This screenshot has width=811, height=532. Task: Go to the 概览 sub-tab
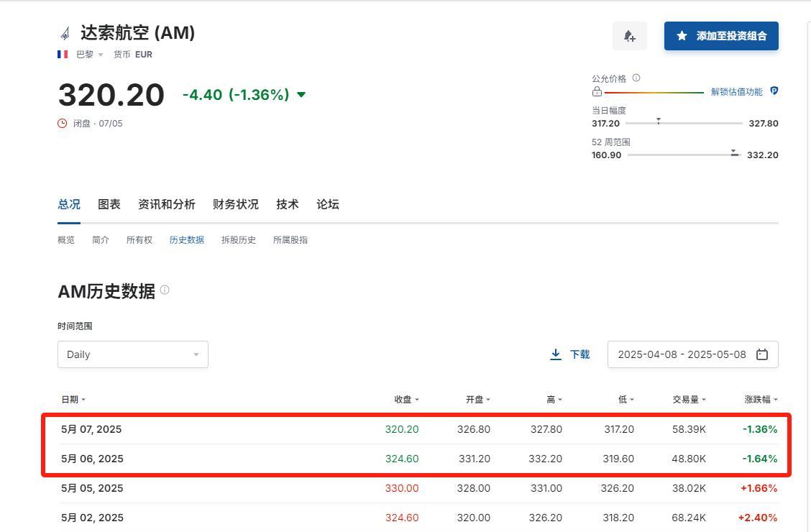[x=65, y=240]
